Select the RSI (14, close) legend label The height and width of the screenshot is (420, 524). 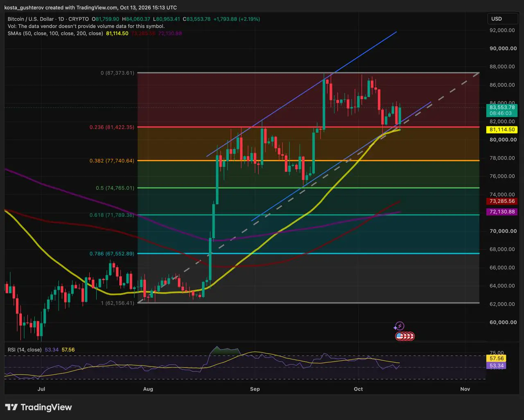[x=25, y=350]
